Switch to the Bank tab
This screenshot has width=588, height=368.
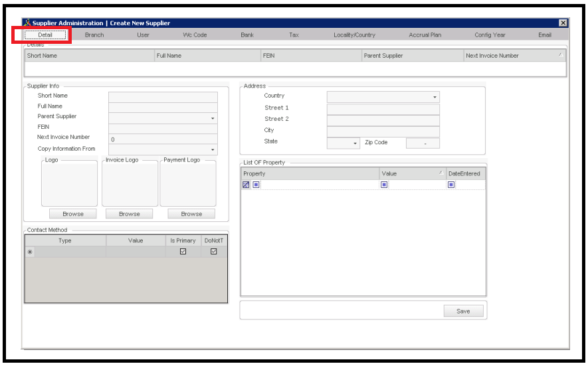(x=247, y=35)
